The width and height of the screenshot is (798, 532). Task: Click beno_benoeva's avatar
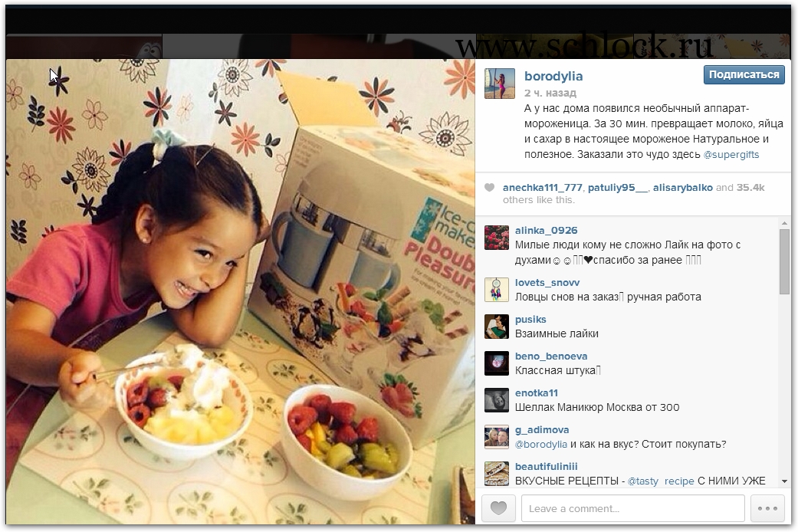(x=496, y=363)
